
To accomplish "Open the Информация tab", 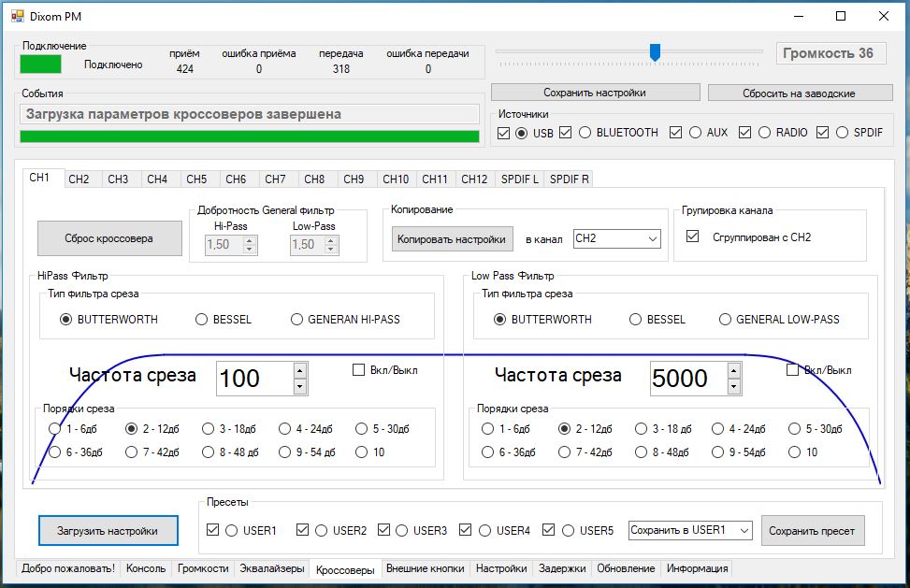I will coord(698,569).
